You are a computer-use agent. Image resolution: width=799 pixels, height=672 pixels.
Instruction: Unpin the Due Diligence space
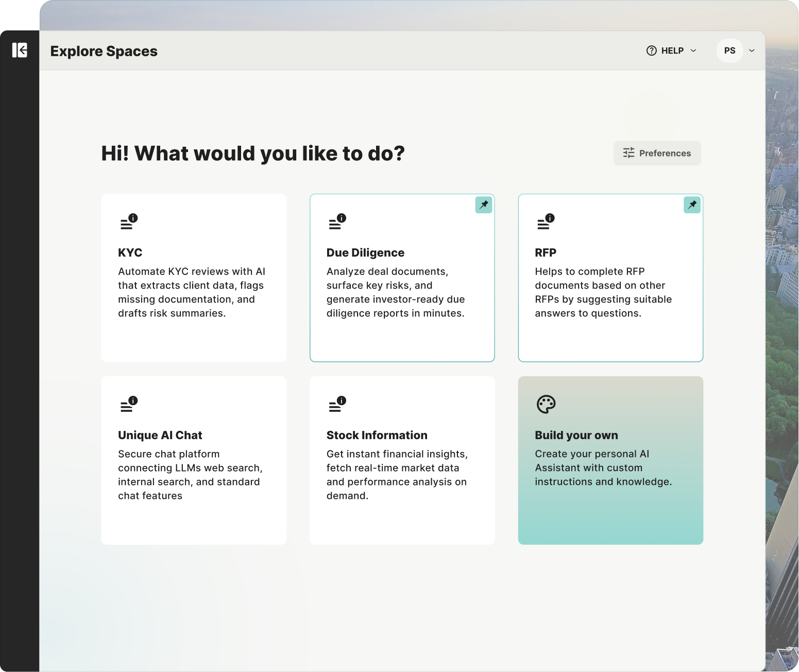tap(483, 205)
